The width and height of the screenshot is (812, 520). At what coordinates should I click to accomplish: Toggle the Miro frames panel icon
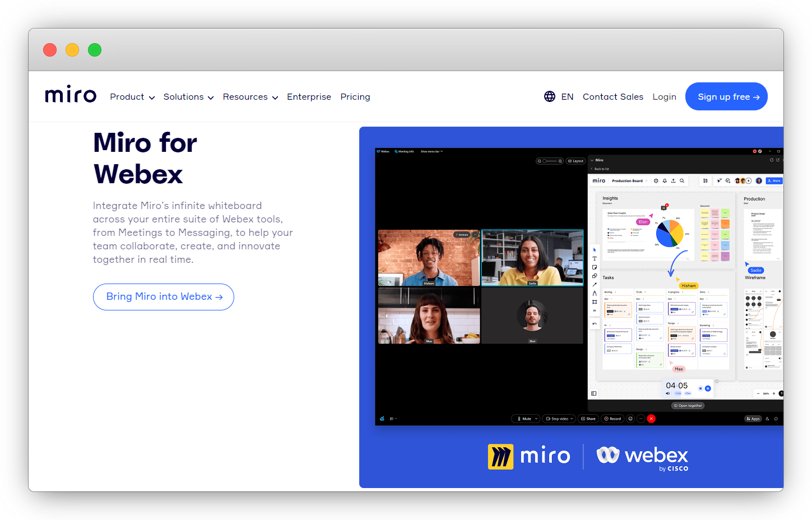coord(594,393)
